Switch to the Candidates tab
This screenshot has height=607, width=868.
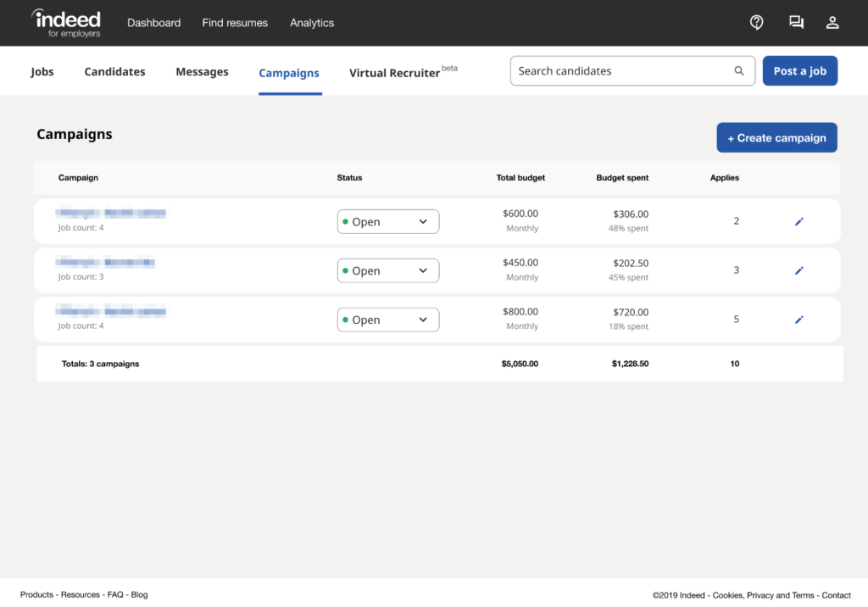click(114, 72)
